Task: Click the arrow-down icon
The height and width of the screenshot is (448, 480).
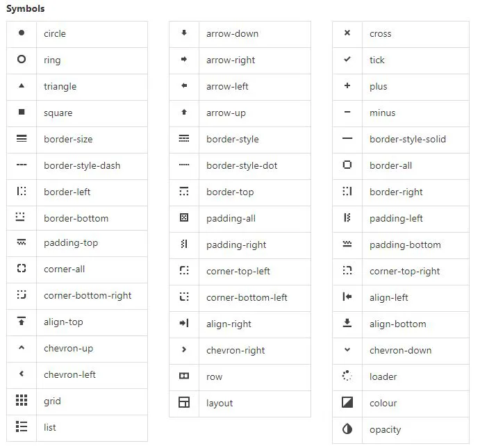Action: pyautogui.click(x=184, y=33)
